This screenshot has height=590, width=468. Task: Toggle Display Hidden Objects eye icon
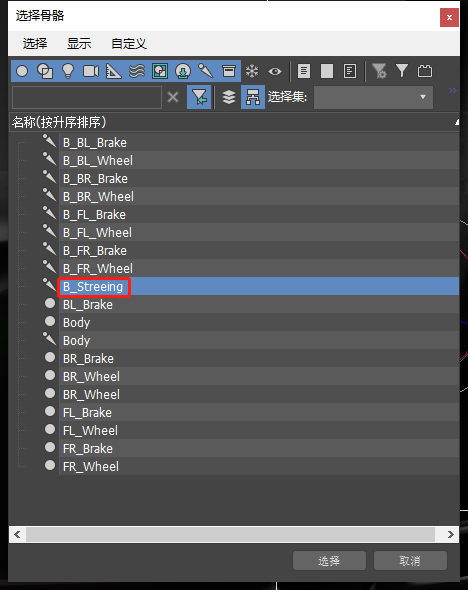tap(275, 71)
